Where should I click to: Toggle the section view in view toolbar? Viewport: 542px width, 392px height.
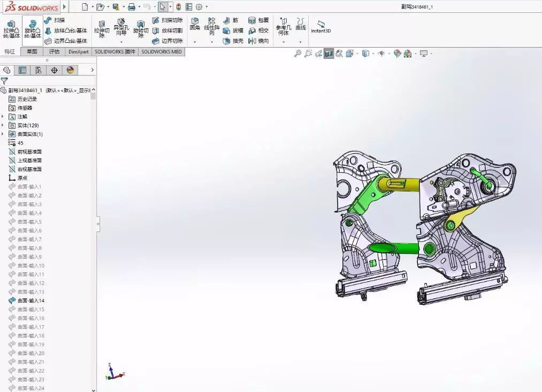point(329,53)
